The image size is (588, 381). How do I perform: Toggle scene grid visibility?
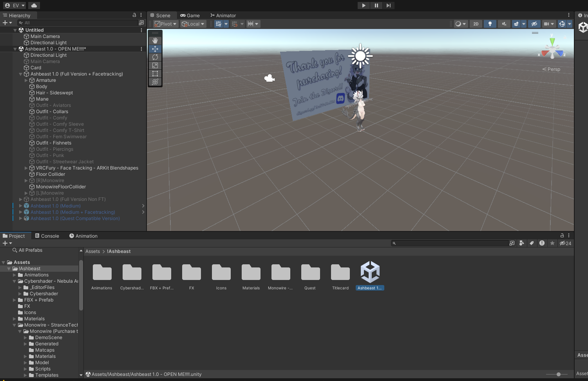(x=219, y=24)
